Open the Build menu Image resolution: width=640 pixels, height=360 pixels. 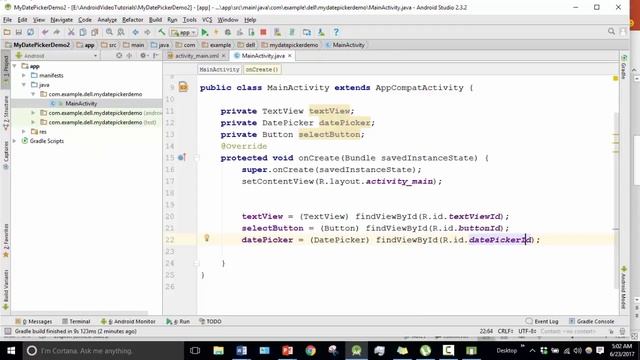(155, 20)
